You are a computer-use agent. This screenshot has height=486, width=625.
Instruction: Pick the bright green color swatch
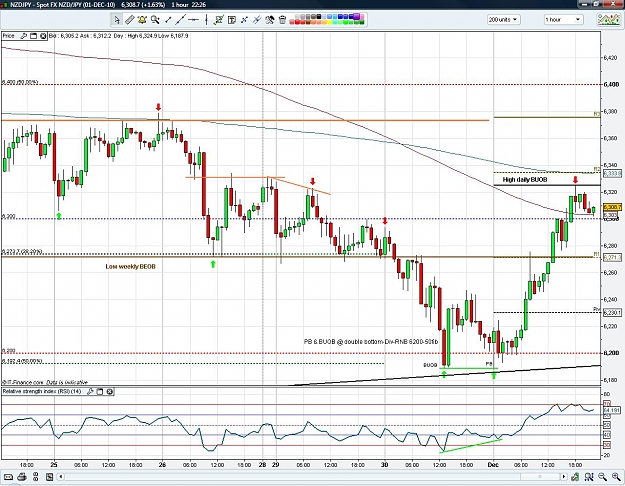(346, 22)
